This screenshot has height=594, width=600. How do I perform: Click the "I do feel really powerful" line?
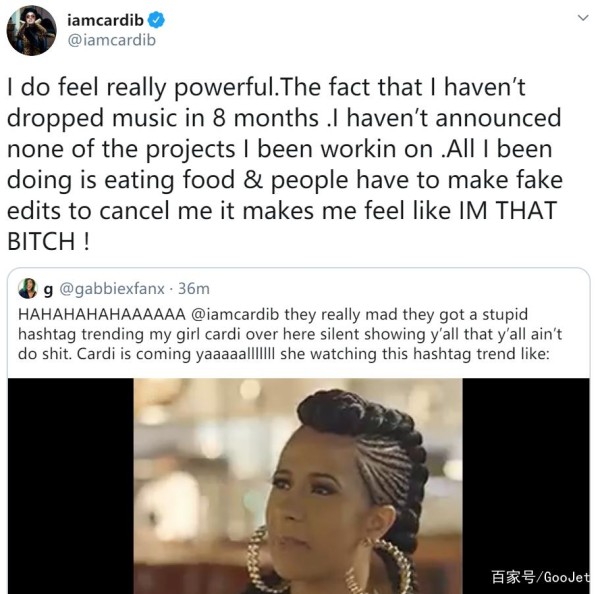tap(141, 88)
